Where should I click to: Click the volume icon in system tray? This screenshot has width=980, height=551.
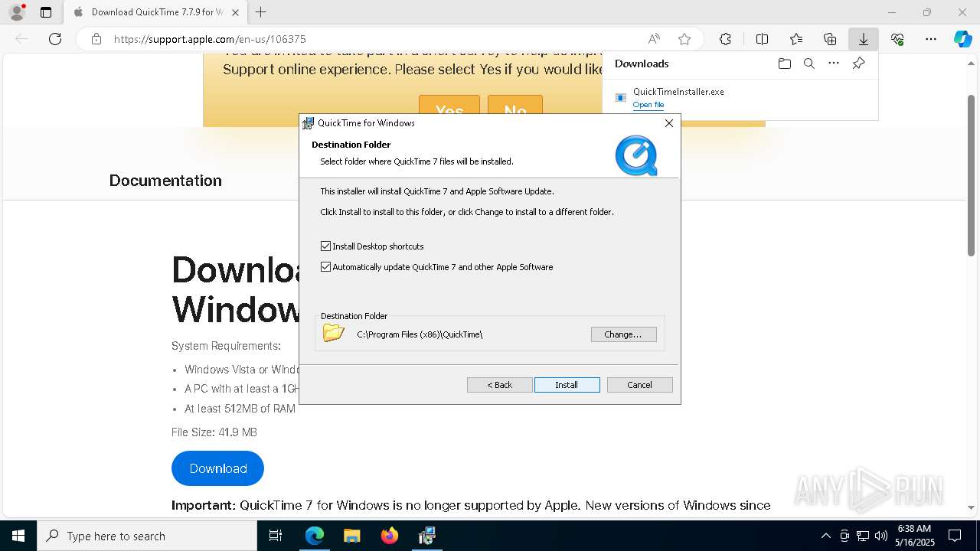click(880, 536)
